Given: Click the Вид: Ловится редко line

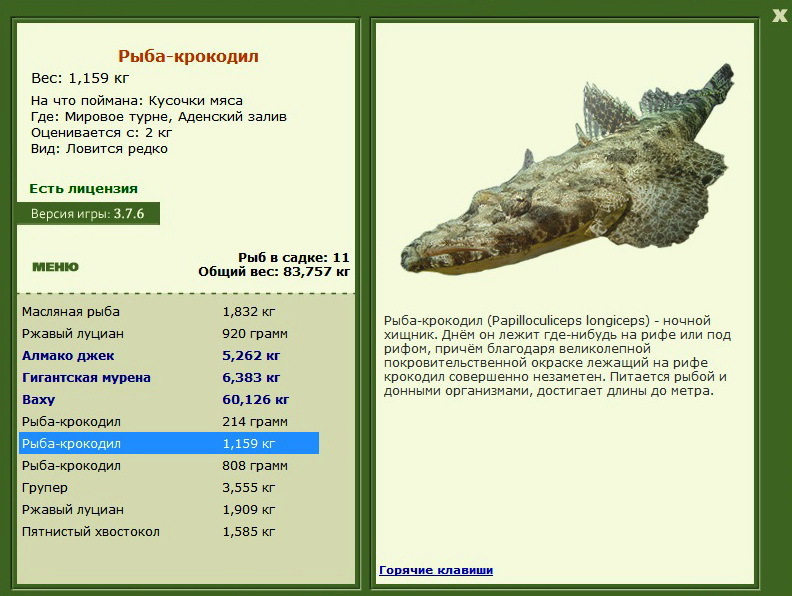Looking at the screenshot, I should point(99,148).
